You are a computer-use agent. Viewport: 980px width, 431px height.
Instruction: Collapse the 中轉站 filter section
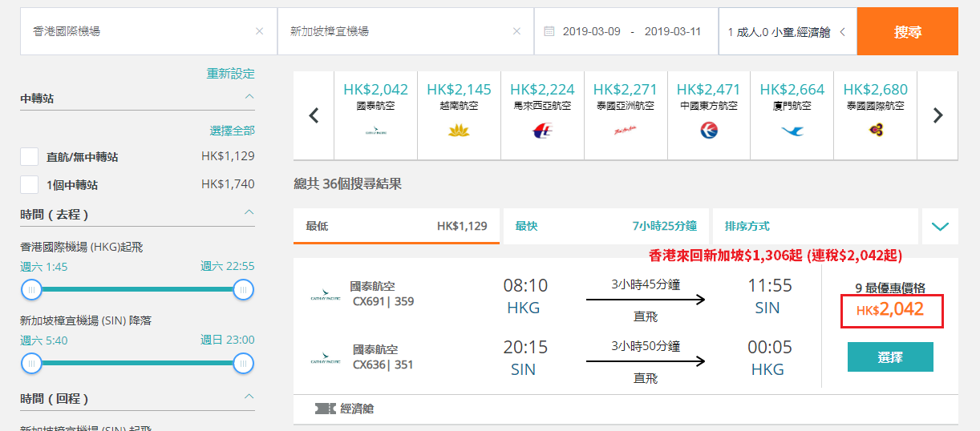point(249,97)
